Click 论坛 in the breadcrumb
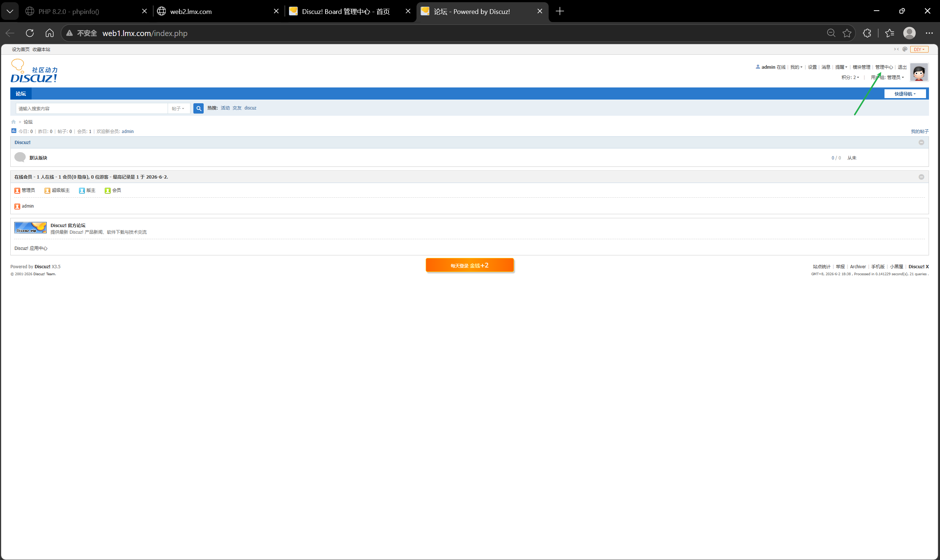 [28, 122]
